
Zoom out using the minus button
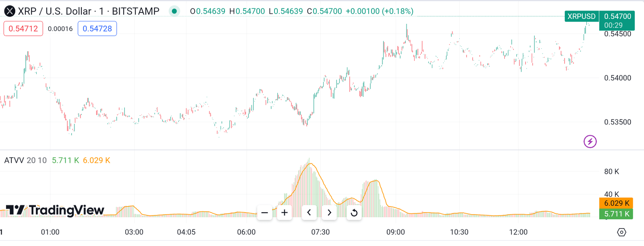[264, 213]
